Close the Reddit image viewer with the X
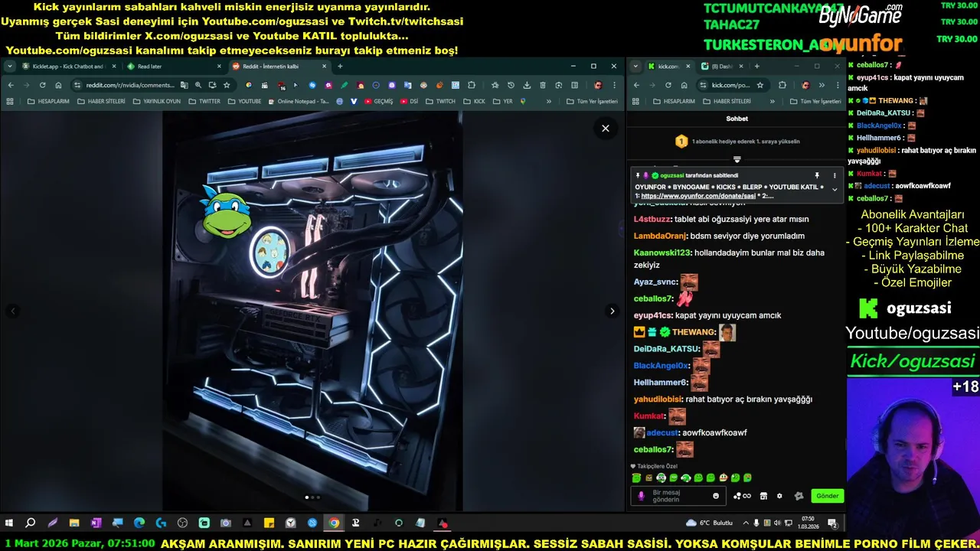 click(x=606, y=129)
